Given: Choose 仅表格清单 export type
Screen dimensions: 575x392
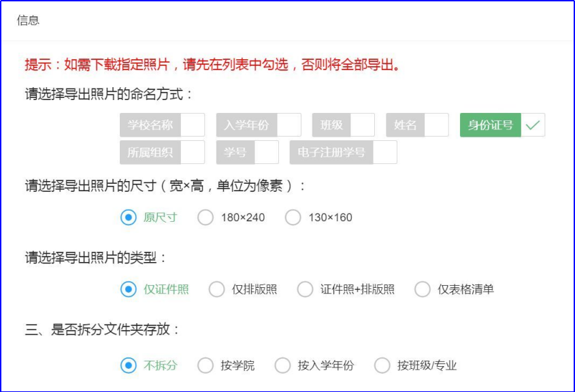Looking at the screenshot, I should click(423, 289).
